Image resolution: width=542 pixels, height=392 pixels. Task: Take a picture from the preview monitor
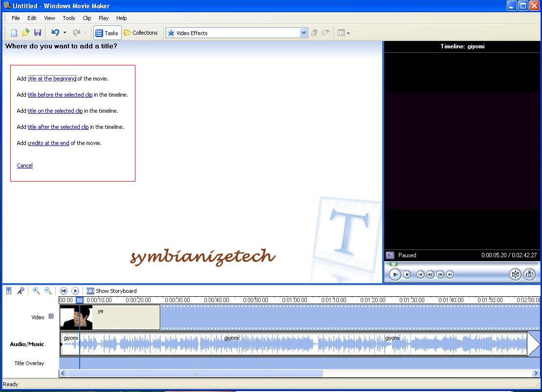[x=530, y=274]
